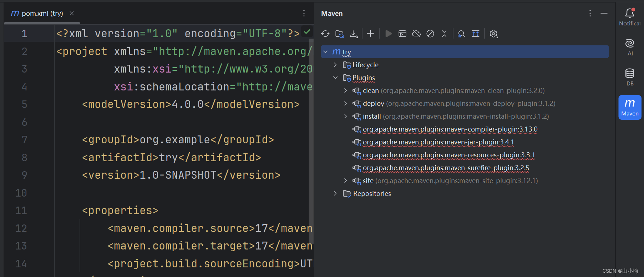Toggle offline mode icon
644x277 pixels.
coord(416,34)
